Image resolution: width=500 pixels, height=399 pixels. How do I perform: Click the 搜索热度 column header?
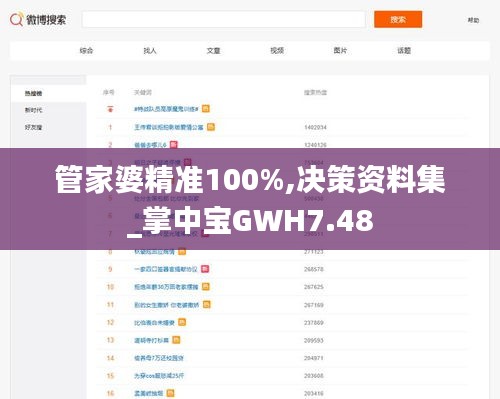(x=315, y=92)
